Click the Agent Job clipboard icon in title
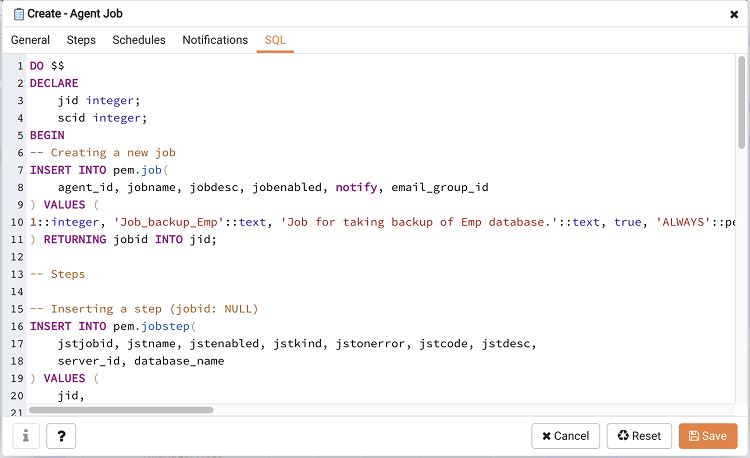Screen dimensions: 750x458 click(19, 14)
